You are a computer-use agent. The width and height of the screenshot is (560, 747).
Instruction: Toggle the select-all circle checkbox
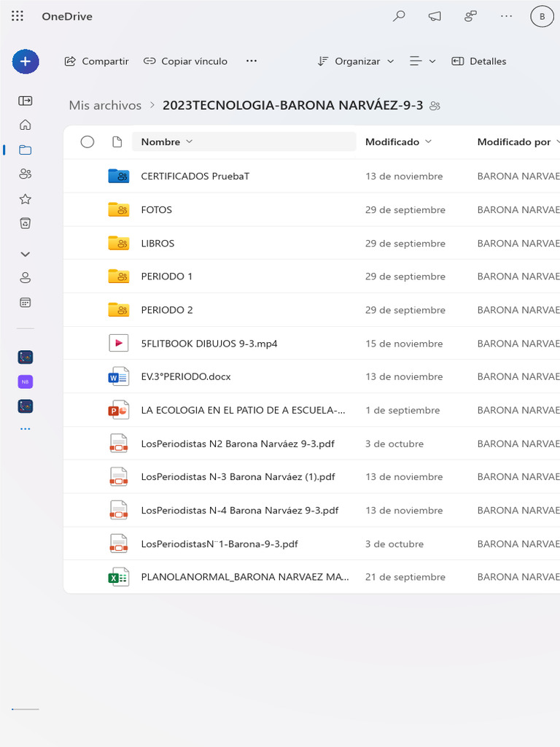pos(87,142)
